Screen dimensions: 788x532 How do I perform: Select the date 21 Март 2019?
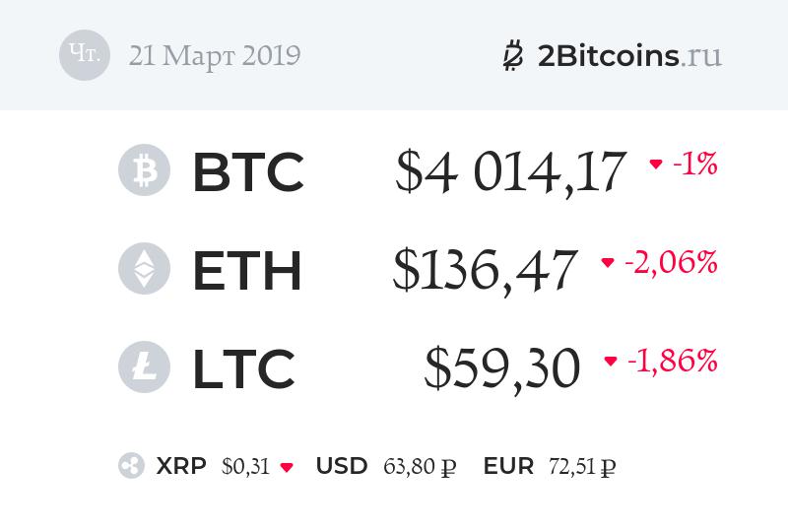[214, 55]
